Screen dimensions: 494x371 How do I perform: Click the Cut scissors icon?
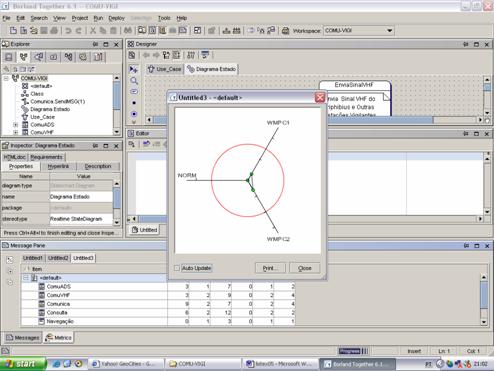coord(93,31)
